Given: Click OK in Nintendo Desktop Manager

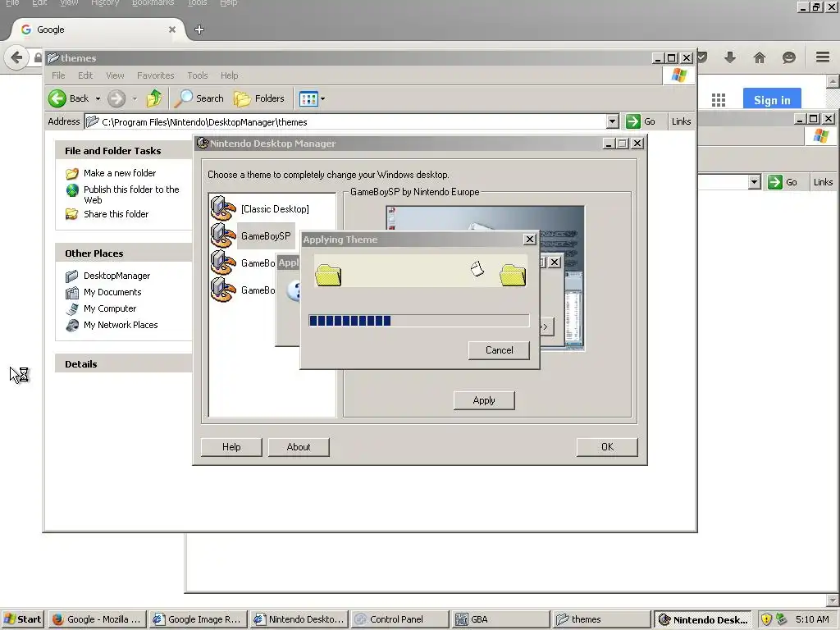Looking at the screenshot, I should pos(607,447).
